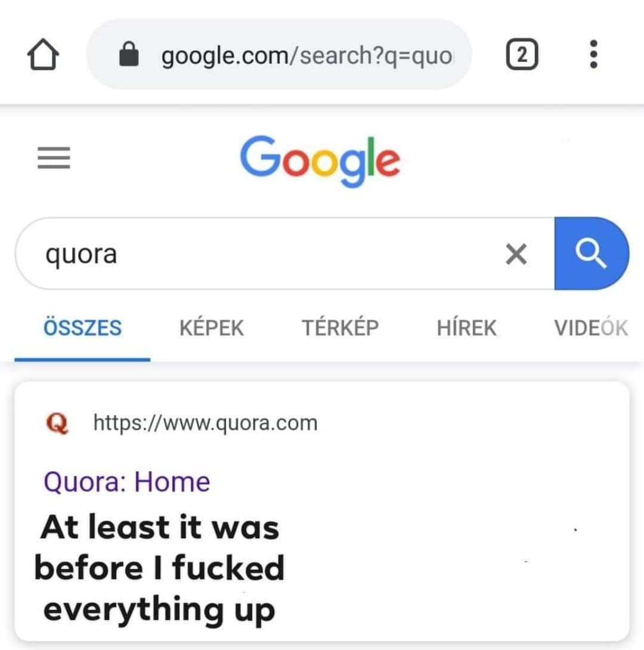Select the ÖSSZES tab
The image size is (644, 650).
coord(82,328)
